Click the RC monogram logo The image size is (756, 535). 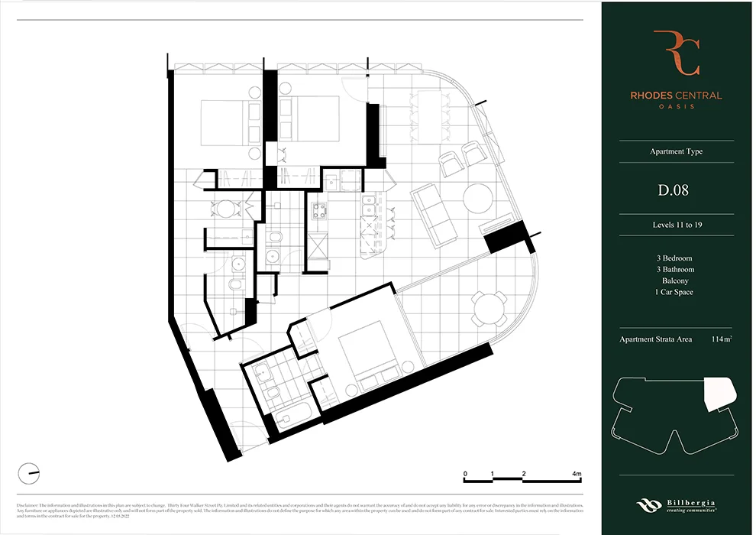coord(676,53)
